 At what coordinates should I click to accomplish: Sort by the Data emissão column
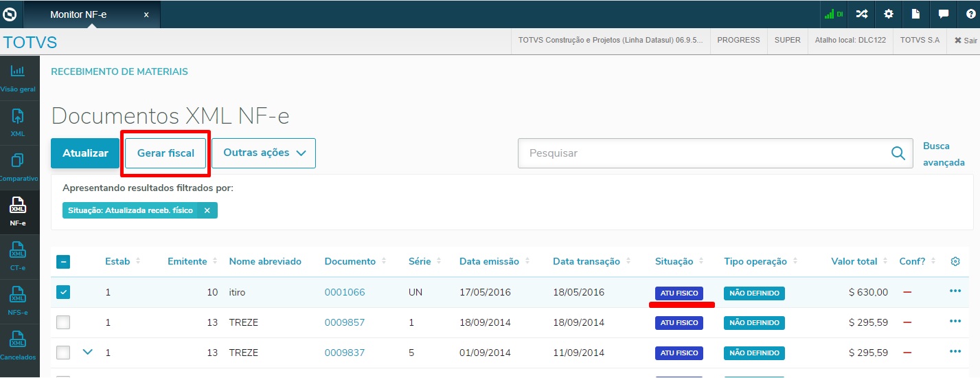493,261
